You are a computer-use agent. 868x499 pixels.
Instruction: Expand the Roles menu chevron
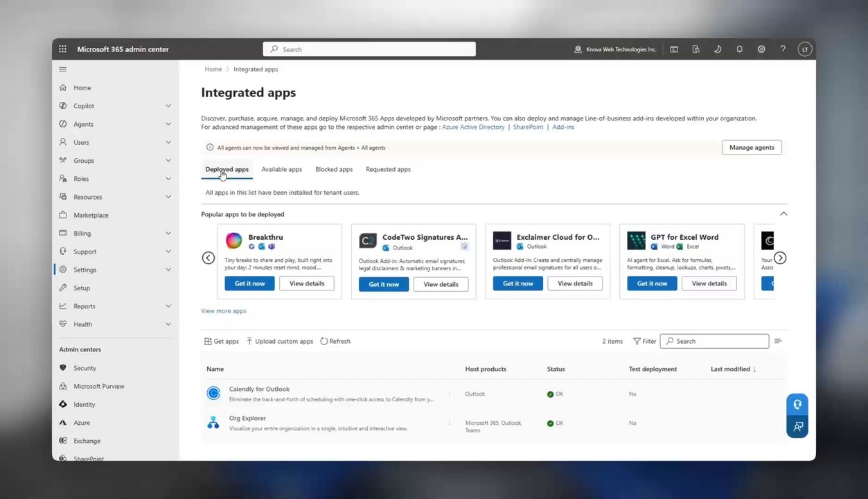[x=168, y=179]
